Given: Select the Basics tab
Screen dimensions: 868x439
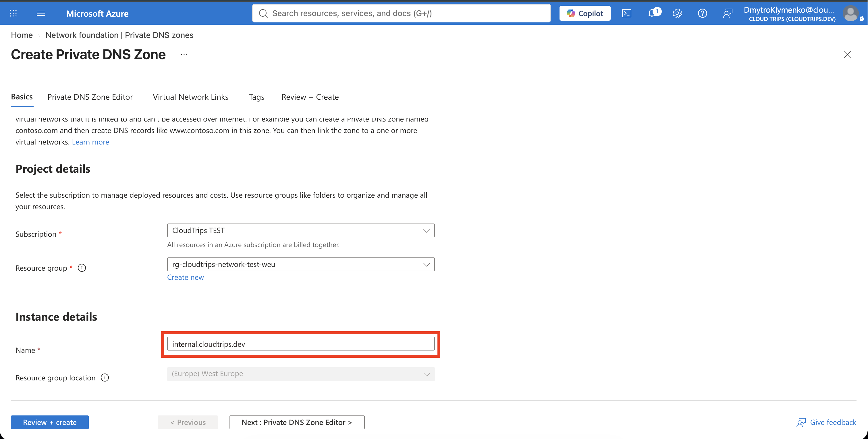Looking at the screenshot, I should [22, 97].
